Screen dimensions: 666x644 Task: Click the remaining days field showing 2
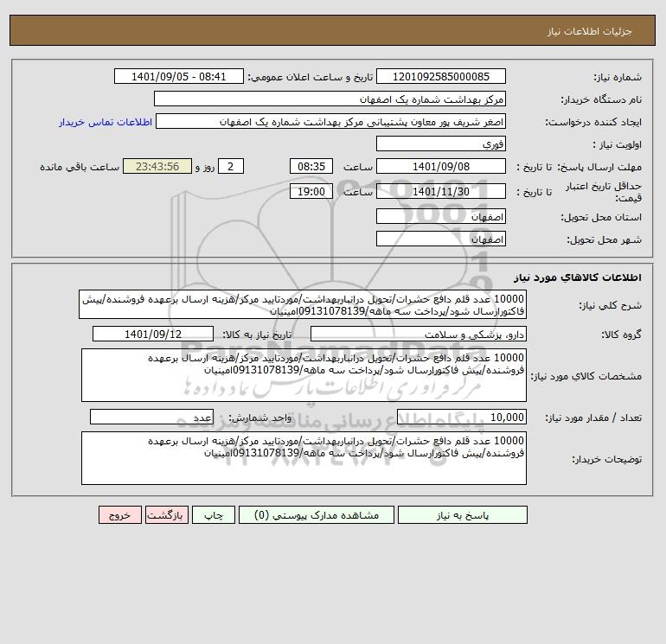click(231, 167)
